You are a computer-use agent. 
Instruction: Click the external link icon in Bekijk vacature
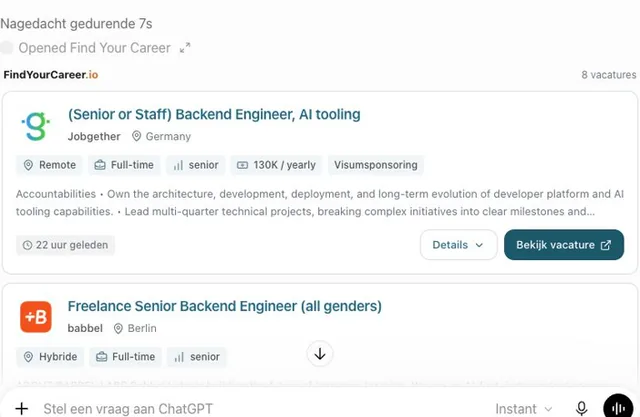pos(606,245)
